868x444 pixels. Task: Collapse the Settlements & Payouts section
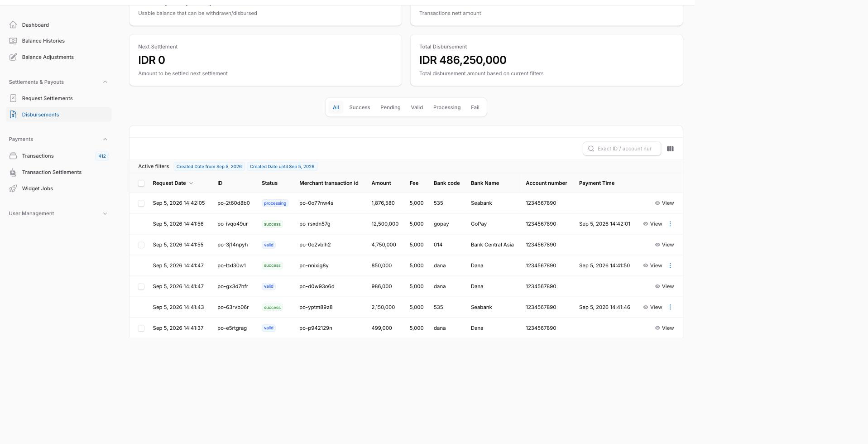[105, 82]
